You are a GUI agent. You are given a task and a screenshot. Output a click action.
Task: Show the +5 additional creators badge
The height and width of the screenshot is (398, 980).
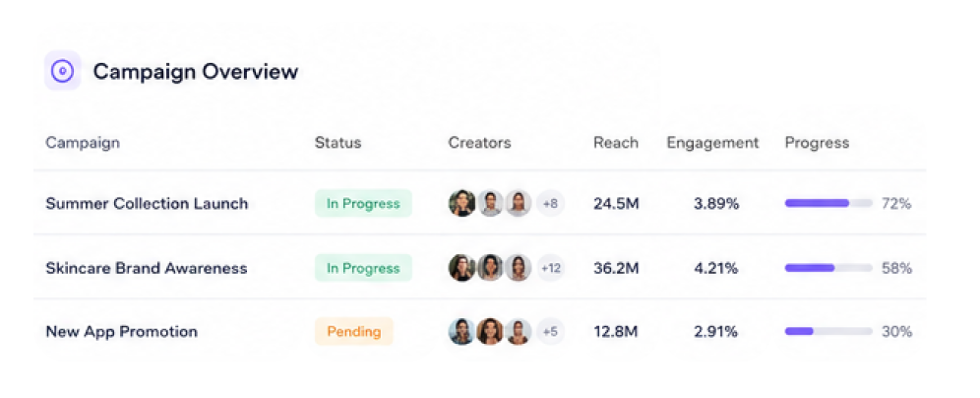pos(550,332)
